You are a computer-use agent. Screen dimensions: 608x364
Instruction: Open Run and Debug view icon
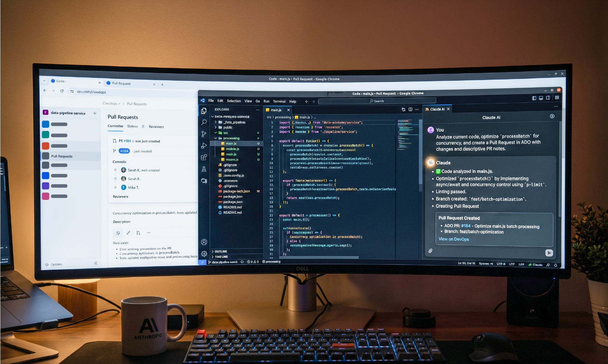point(204,145)
